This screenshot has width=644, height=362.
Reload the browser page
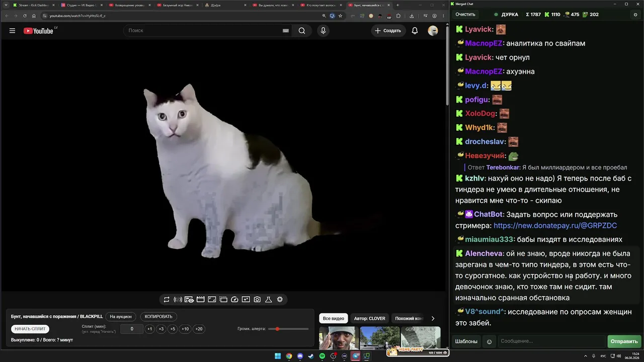[x=25, y=16]
